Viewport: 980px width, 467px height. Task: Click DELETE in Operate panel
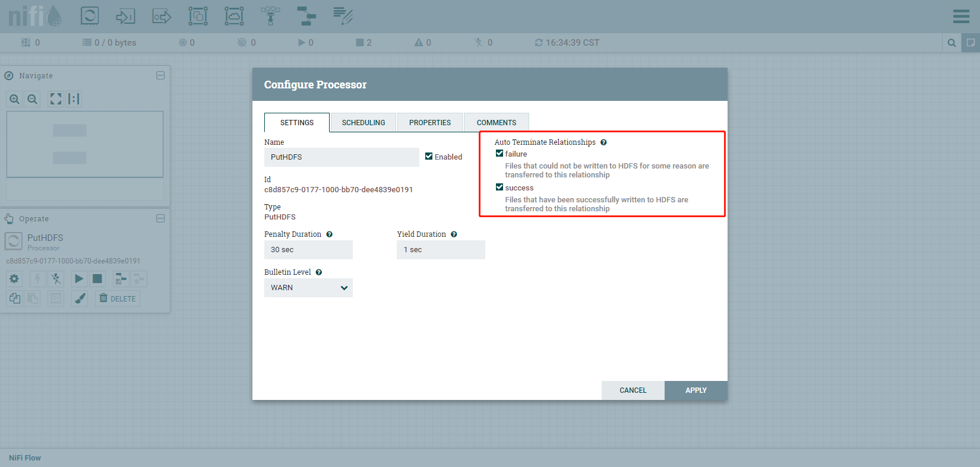(118, 298)
